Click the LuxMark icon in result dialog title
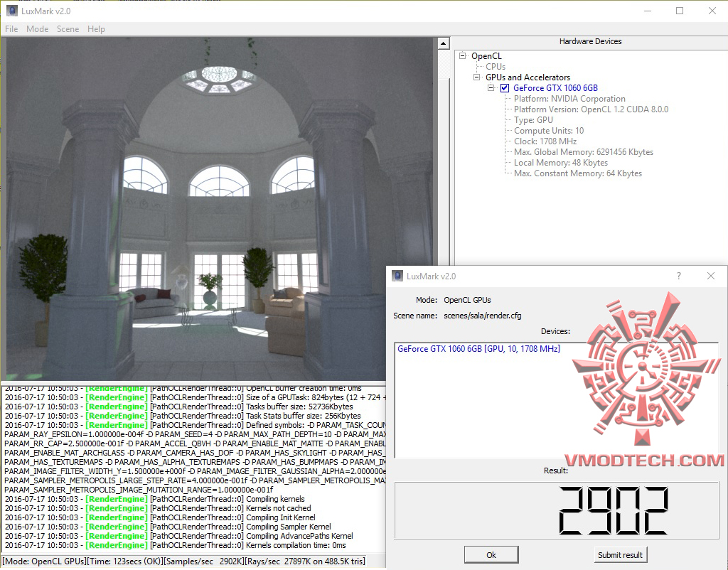 pyautogui.click(x=397, y=276)
